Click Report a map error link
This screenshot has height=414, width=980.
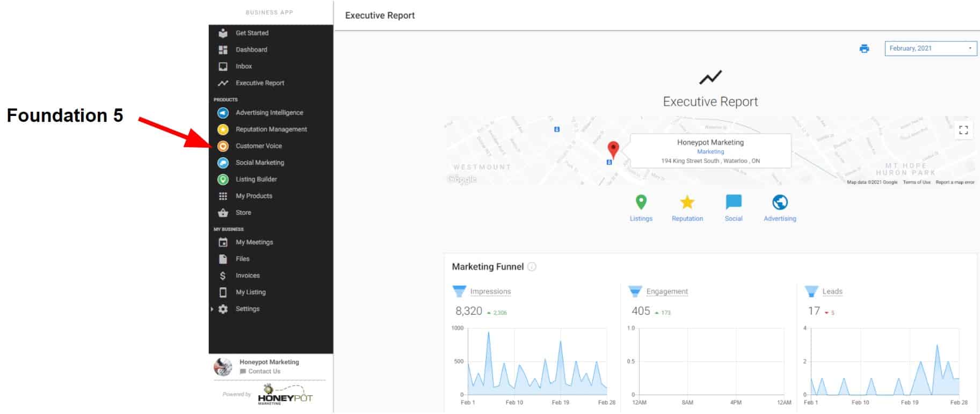coord(955,183)
